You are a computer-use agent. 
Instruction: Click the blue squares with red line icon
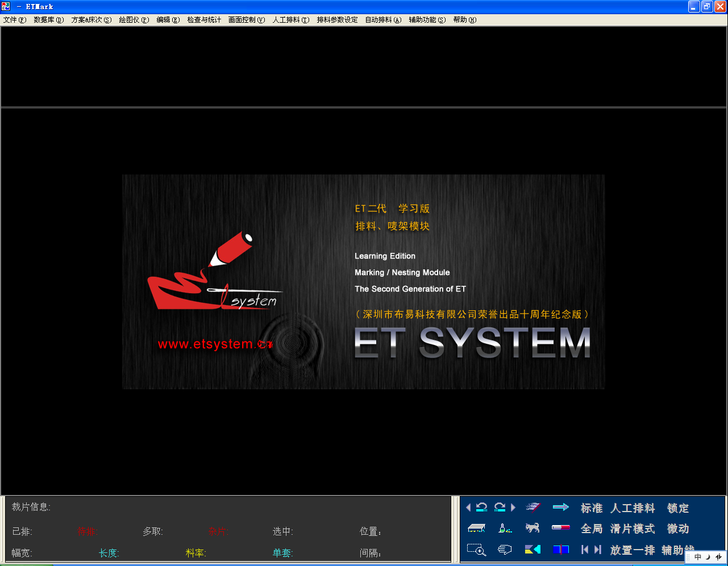(561, 550)
